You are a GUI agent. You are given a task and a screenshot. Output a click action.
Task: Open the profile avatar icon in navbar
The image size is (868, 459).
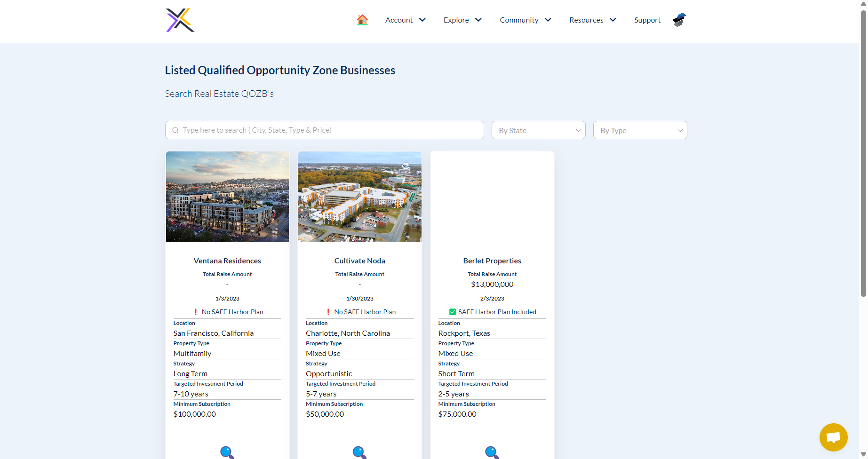coord(679,20)
